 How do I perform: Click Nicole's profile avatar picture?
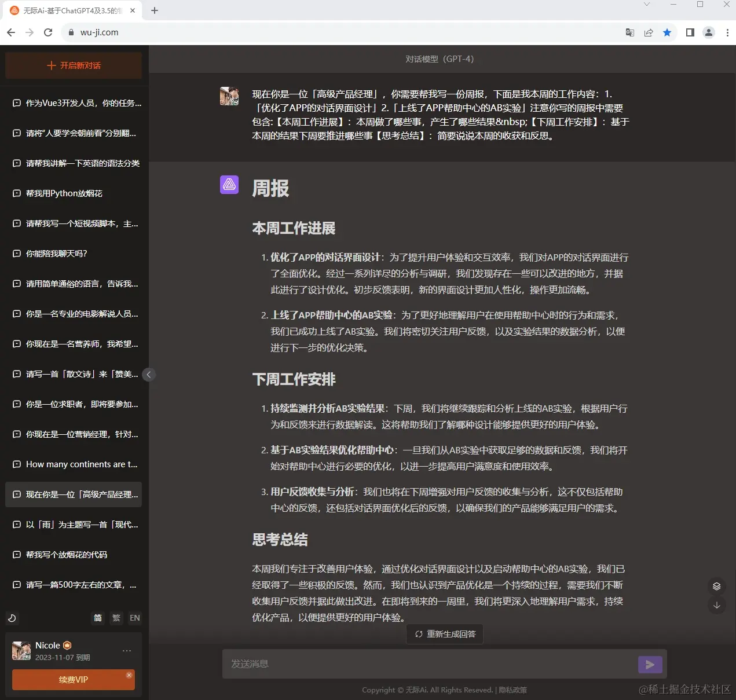click(21, 650)
